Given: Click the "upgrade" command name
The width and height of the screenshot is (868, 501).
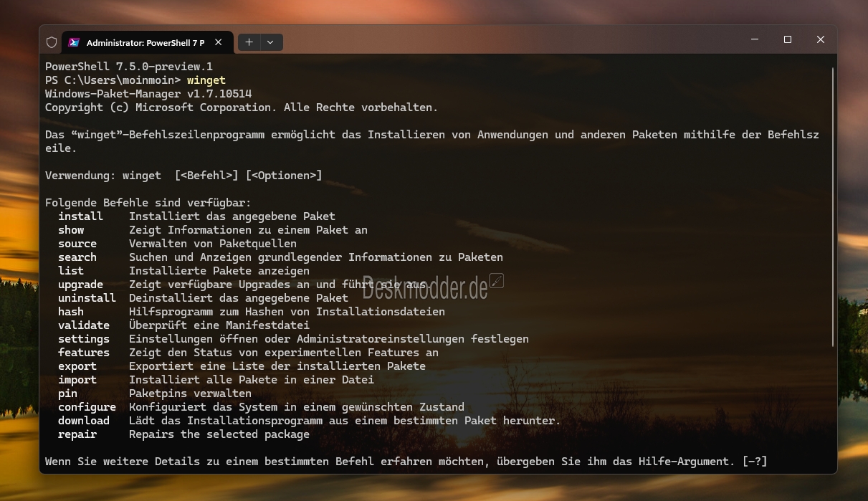Looking at the screenshot, I should (80, 285).
